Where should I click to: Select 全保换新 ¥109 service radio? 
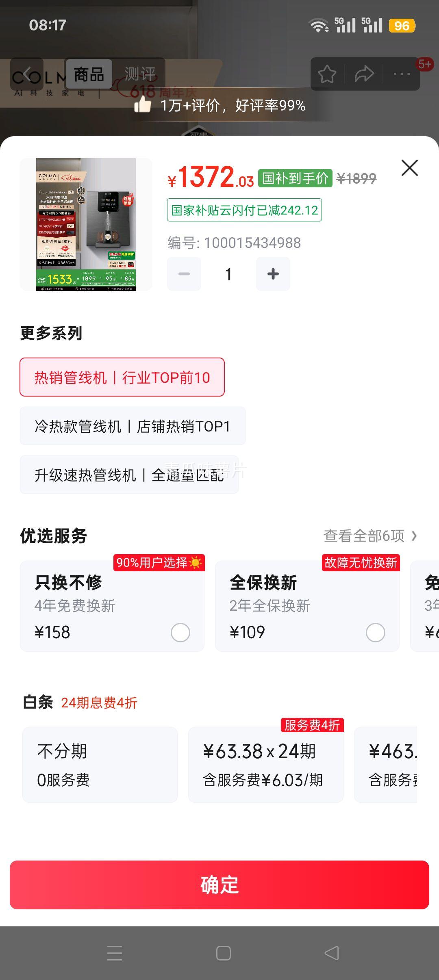click(376, 633)
